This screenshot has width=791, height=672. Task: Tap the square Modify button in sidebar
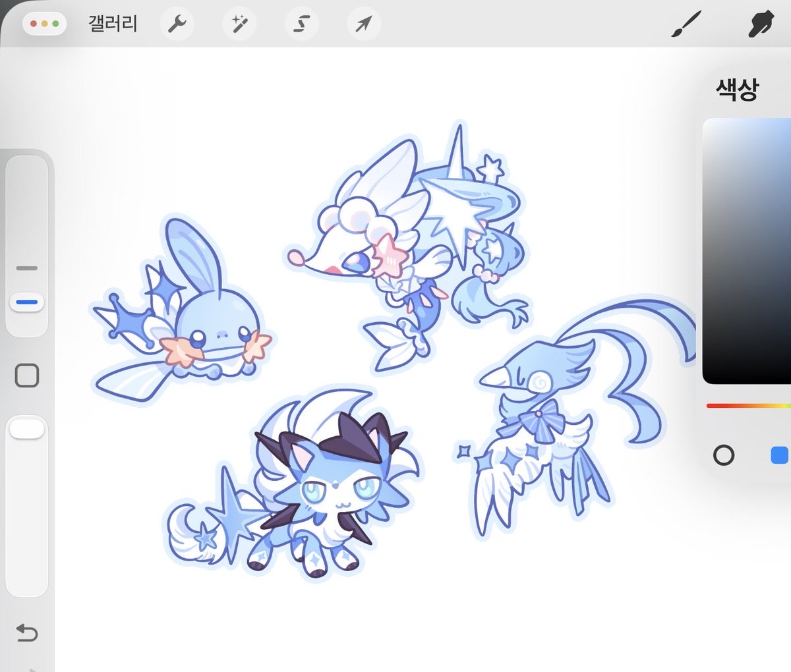pos(27,376)
